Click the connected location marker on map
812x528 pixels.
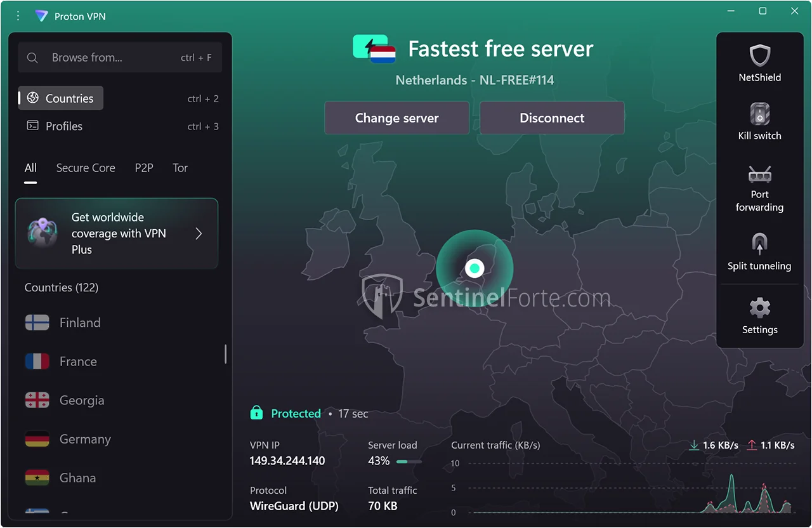tap(474, 268)
